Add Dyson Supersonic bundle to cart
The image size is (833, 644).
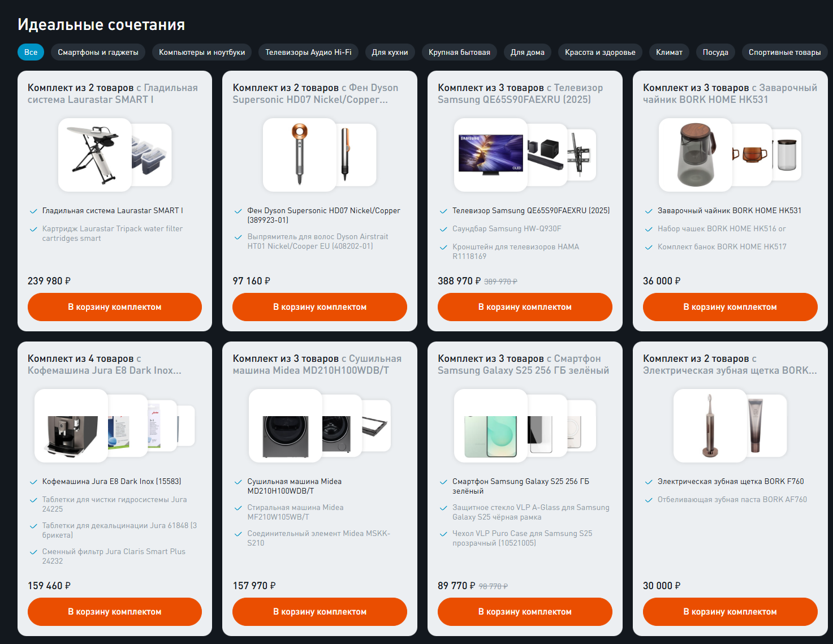(320, 307)
